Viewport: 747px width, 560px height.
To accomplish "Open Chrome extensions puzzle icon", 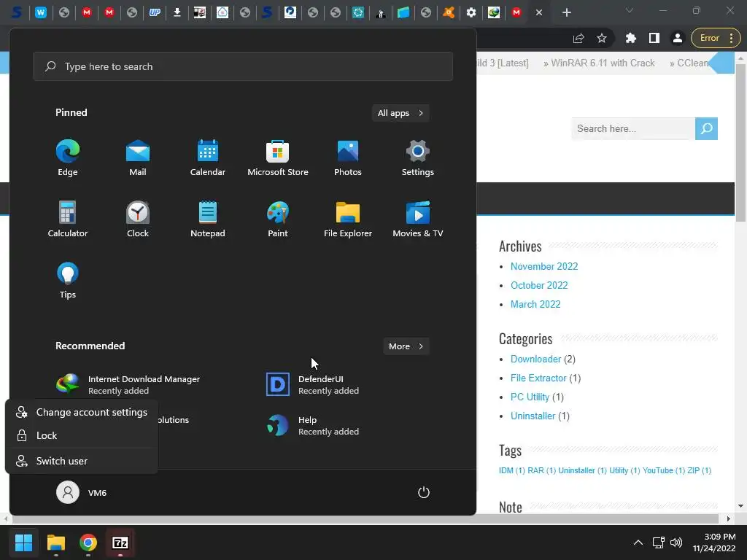I will [631, 38].
